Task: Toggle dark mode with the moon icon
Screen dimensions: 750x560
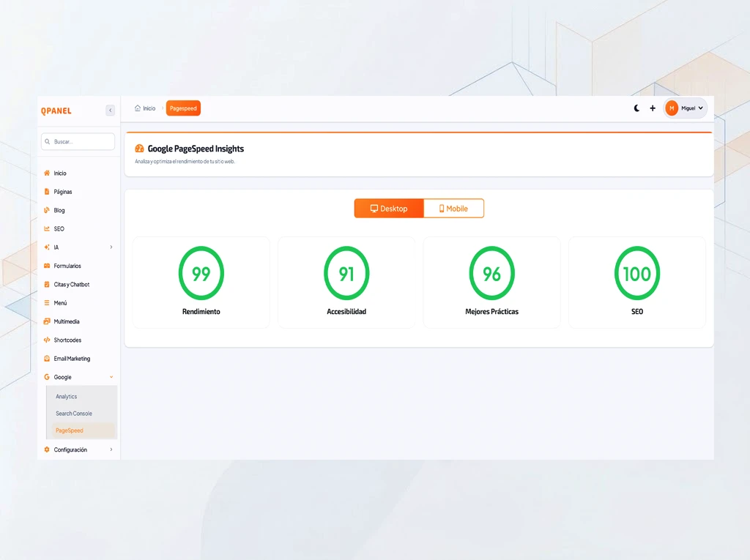Action: [x=636, y=108]
